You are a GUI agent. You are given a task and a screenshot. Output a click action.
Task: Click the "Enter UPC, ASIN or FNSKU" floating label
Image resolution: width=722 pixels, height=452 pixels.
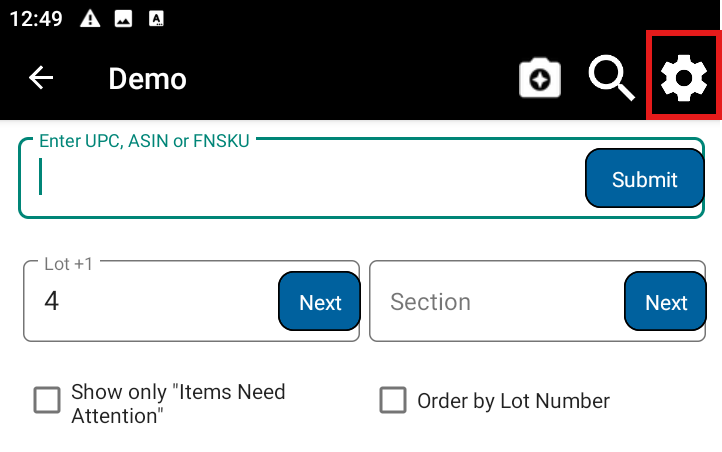click(144, 141)
